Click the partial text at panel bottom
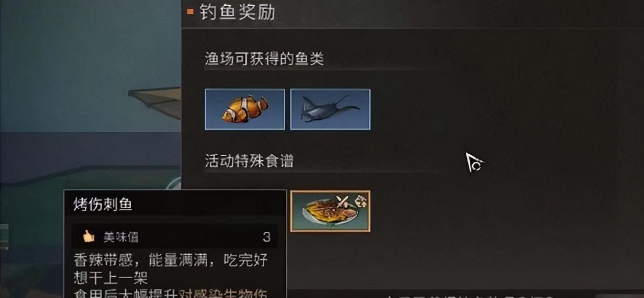The height and width of the screenshot is (298, 644). (x=470, y=295)
